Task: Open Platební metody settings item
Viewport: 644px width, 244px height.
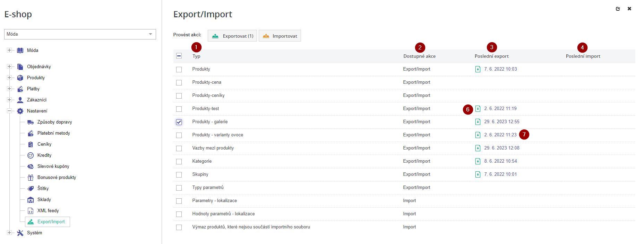Action: pyautogui.click(x=53, y=133)
